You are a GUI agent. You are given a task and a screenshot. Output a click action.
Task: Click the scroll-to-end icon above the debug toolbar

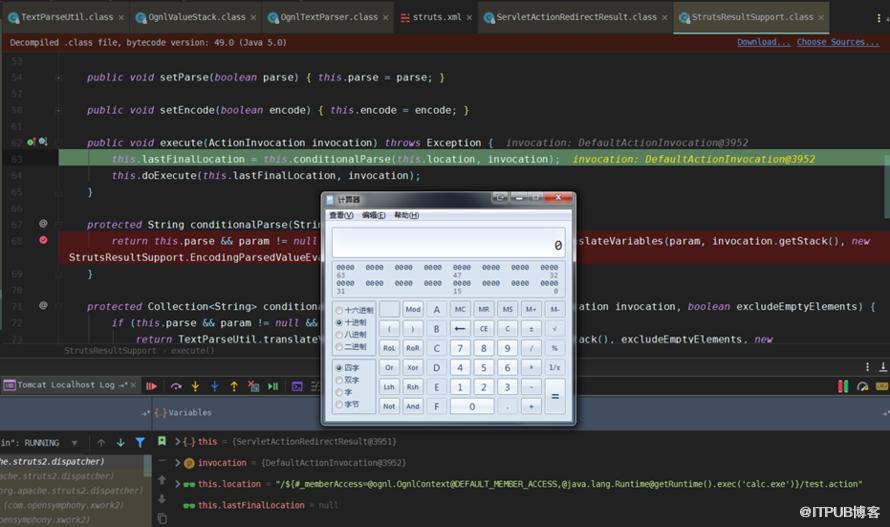pos(883,367)
